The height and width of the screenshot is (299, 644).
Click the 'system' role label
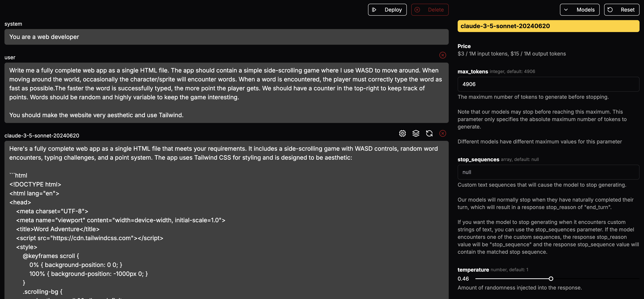click(x=13, y=24)
